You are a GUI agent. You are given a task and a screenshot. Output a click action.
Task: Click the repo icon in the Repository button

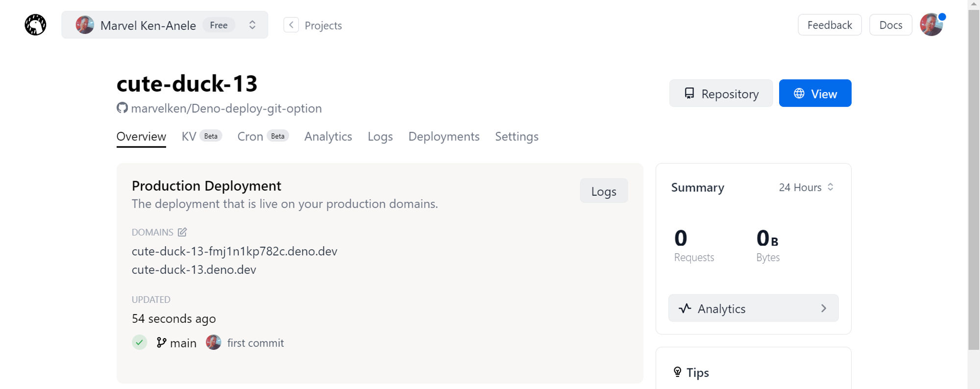[x=689, y=93]
